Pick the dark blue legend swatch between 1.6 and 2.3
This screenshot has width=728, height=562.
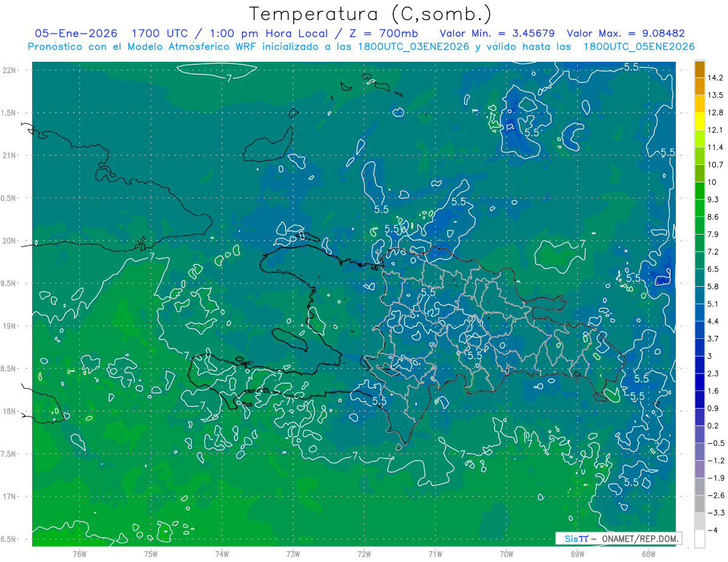pyautogui.click(x=699, y=382)
